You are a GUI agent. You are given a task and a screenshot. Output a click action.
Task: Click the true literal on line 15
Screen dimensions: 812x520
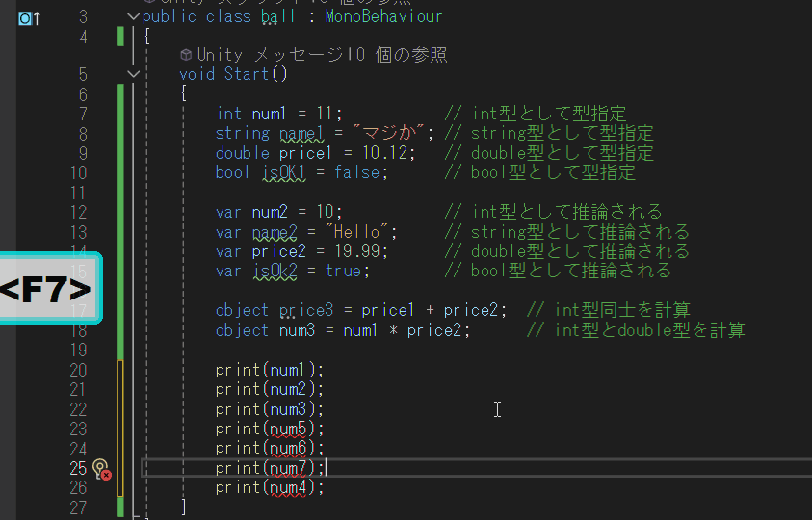pos(343,271)
